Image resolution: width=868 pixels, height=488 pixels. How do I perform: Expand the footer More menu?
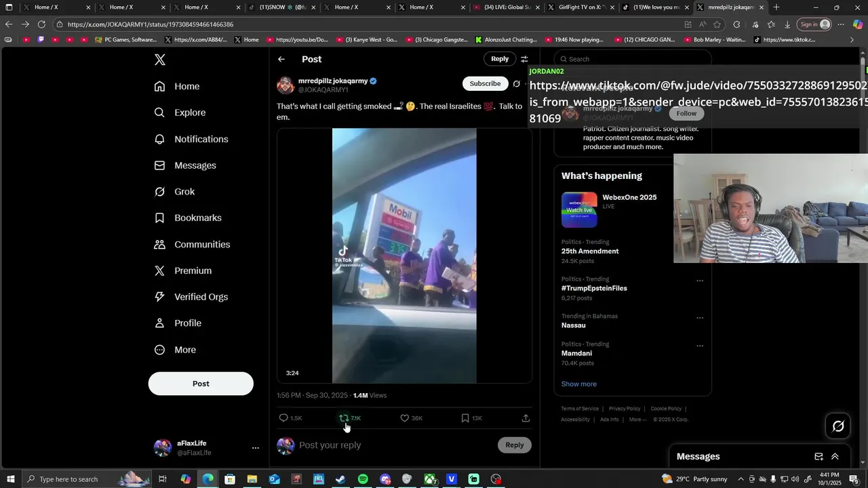[x=637, y=420]
